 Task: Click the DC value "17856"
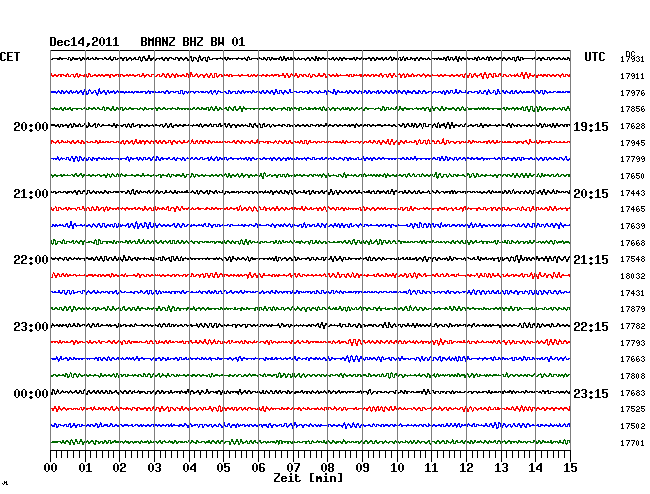click(633, 109)
